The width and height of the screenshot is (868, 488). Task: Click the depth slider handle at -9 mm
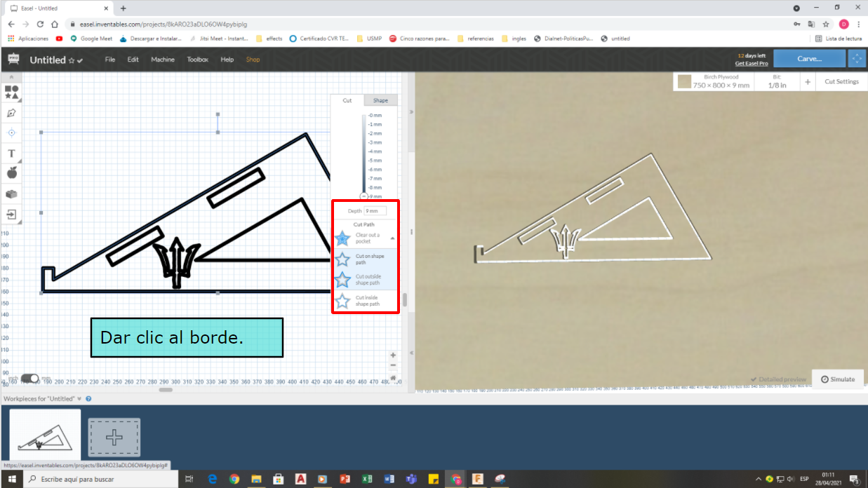click(x=363, y=196)
